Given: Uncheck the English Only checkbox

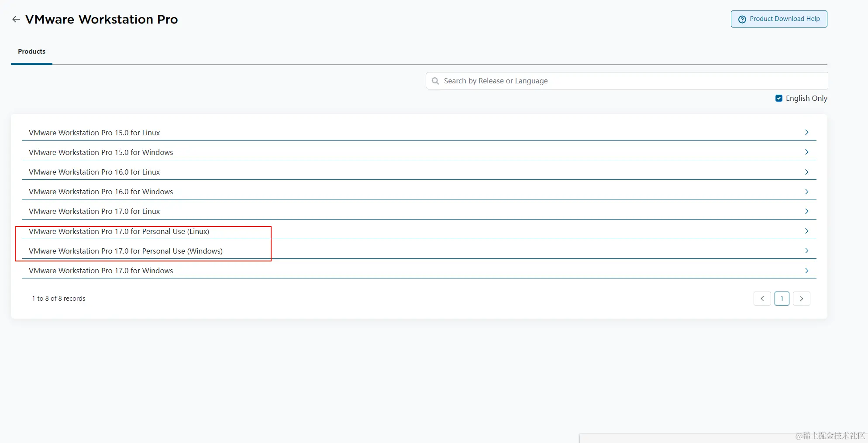Looking at the screenshot, I should coord(779,98).
